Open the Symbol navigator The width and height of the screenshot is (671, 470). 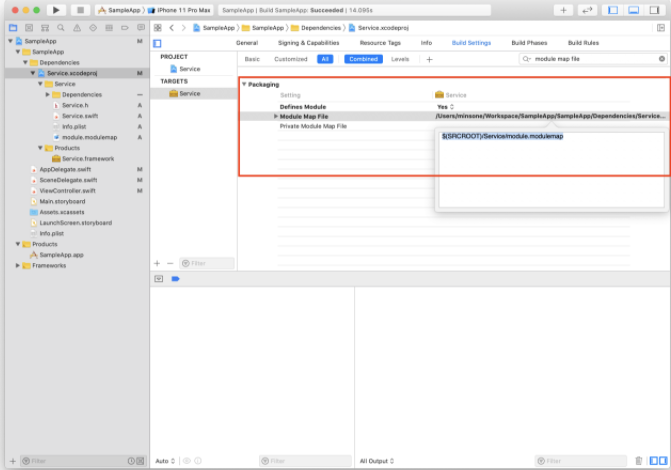(45, 28)
